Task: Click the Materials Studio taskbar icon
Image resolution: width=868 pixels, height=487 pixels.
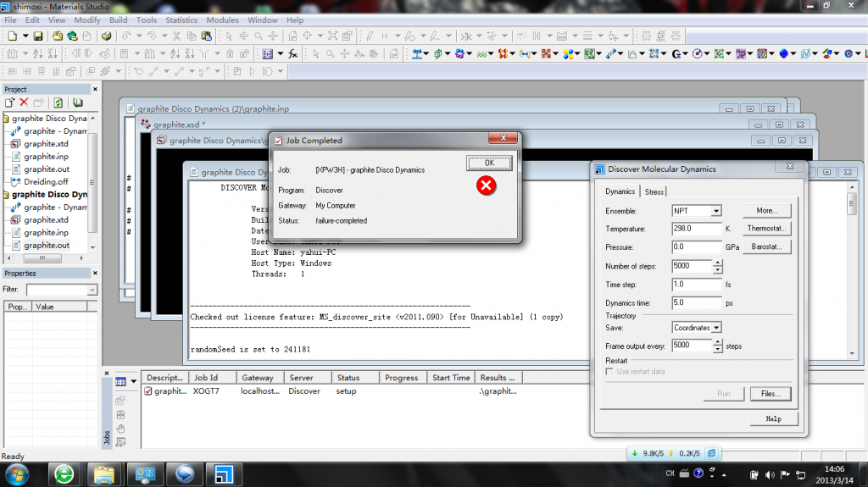Action: [224, 475]
